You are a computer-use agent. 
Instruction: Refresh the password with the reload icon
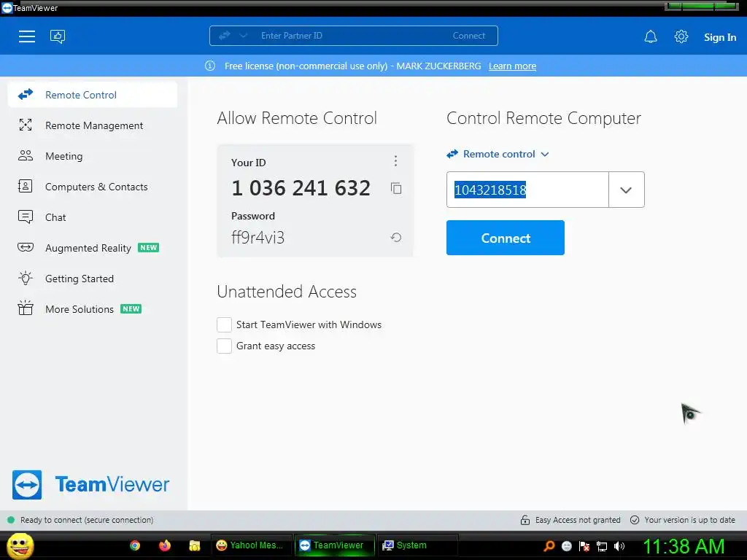click(396, 237)
